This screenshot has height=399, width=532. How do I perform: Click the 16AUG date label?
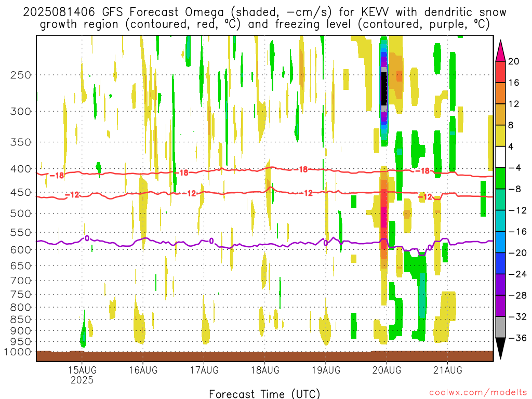pyautogui.click(x=143, y=370)
